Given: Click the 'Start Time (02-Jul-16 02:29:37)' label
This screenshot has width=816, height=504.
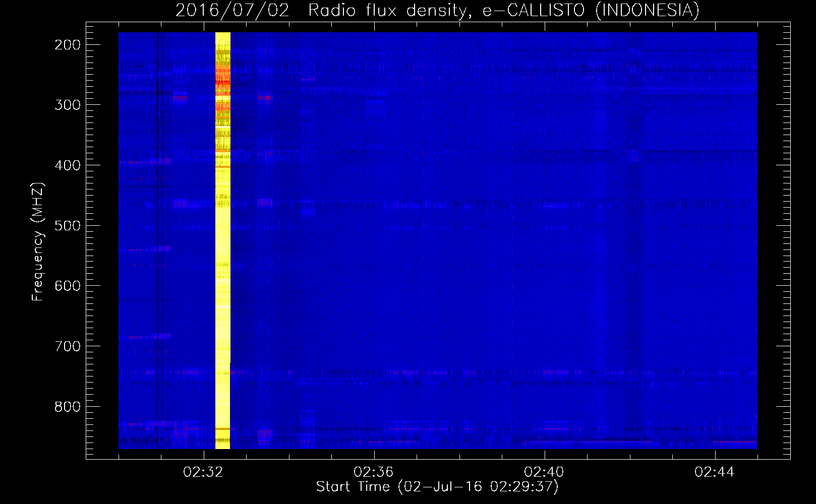Looking at the screenshot, I should pyautogui.click(x=437, y=487).
